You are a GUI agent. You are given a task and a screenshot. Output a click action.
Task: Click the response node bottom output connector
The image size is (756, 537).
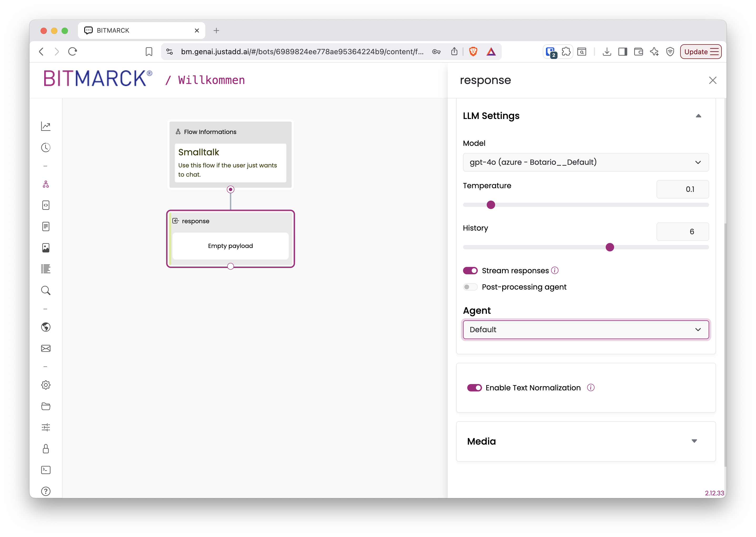pos(230,266)
